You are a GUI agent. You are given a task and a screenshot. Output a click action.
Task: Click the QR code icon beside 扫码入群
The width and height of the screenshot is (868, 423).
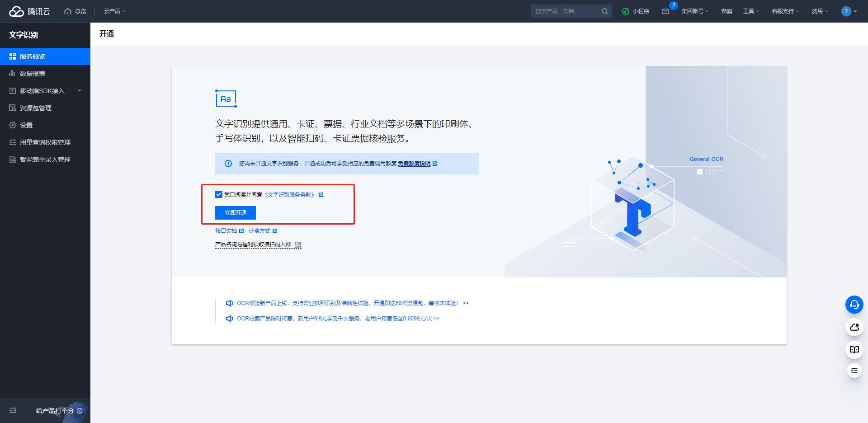298,244
